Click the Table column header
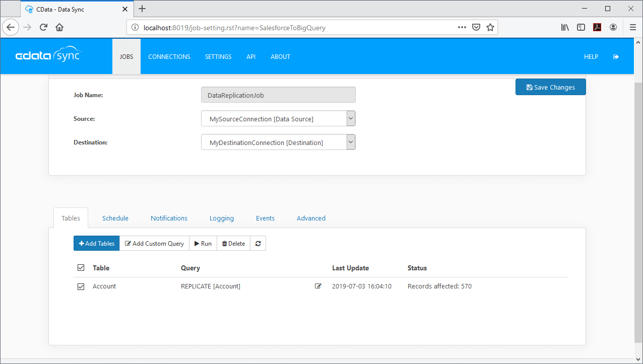 [101, 268]
